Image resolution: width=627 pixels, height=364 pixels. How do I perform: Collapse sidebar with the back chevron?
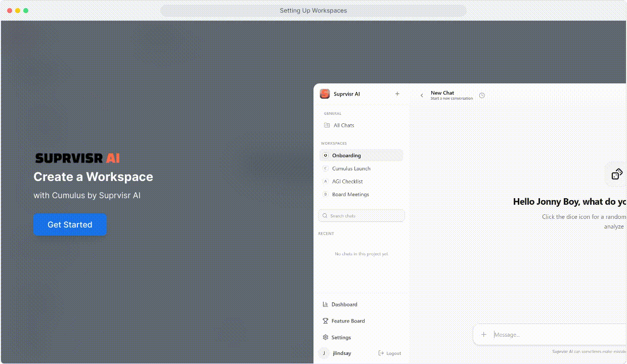click(x=422, y=96)
